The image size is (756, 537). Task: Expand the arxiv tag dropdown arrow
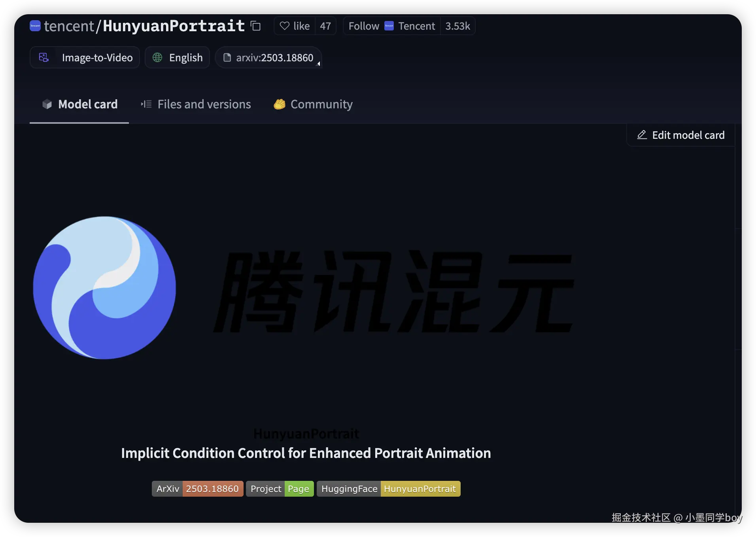click(319, 64)
